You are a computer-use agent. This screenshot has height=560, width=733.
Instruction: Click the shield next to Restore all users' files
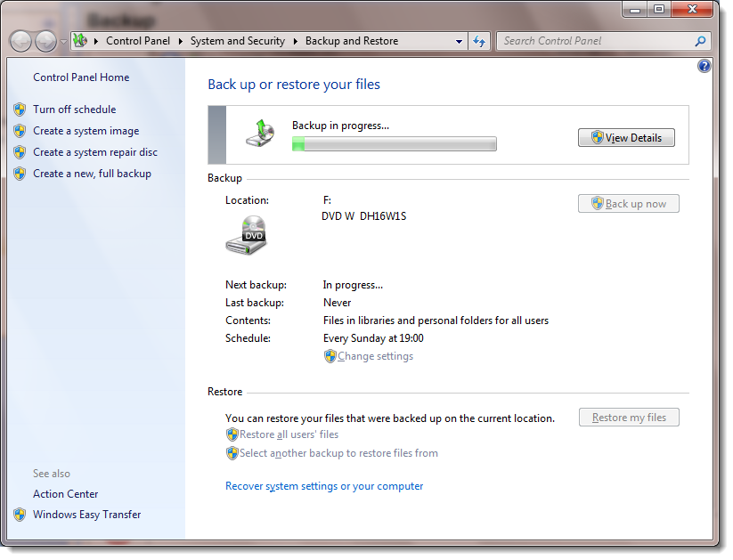click(231, 434)
